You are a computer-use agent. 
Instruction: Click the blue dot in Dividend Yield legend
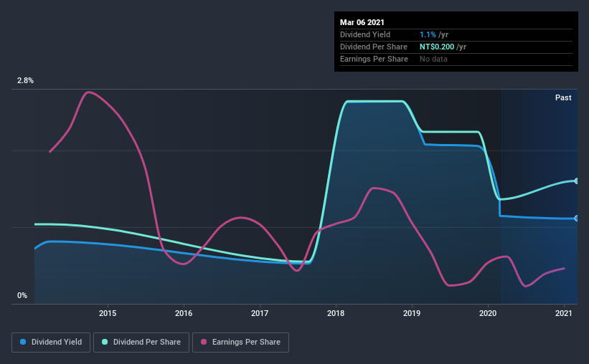pyautogui.click(x=23, y=342)
